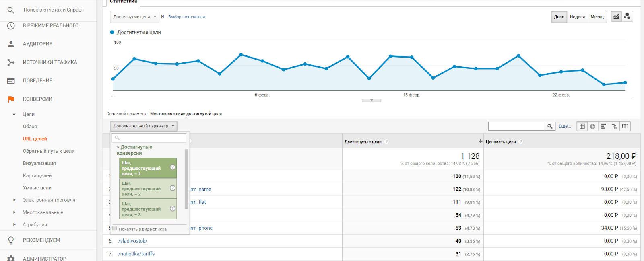Click the magnifier icon inside dropdown search
The image size is (644, 261).
tap(117, 138)
